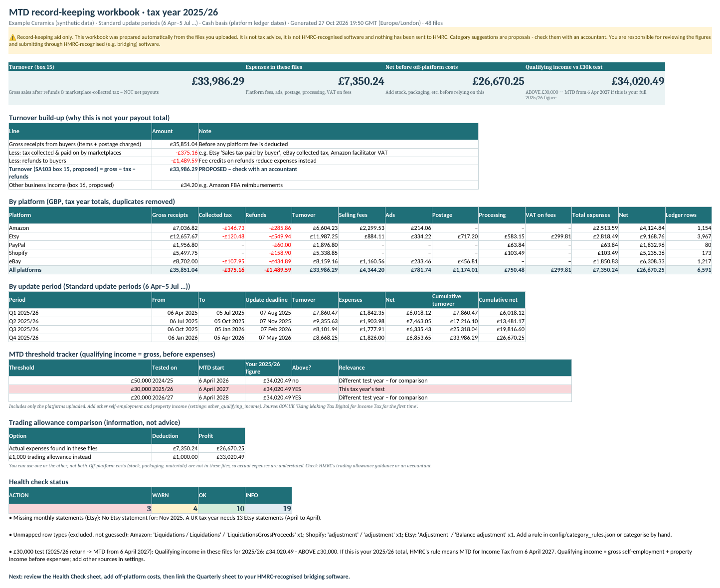Click the Shopify platform row label
The width and height of the screenshot is (720, 588).
tap(80, 253)
